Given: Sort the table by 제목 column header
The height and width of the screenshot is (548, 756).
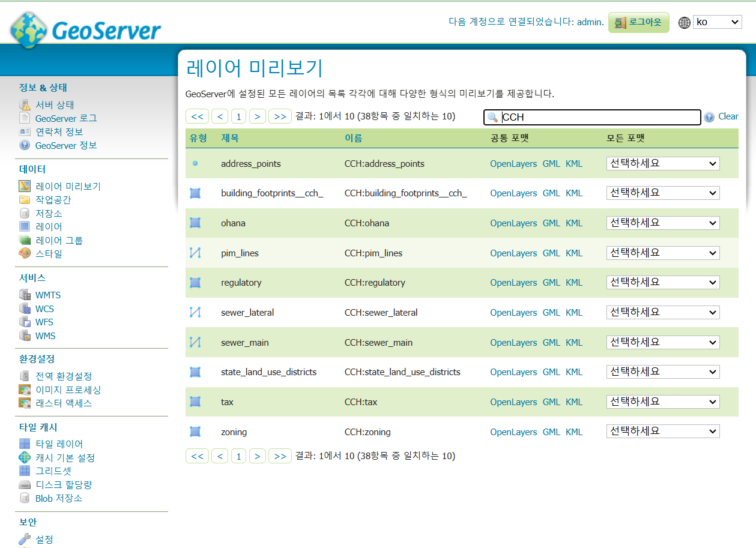Looking at the screenshot, I should (229, 138).
